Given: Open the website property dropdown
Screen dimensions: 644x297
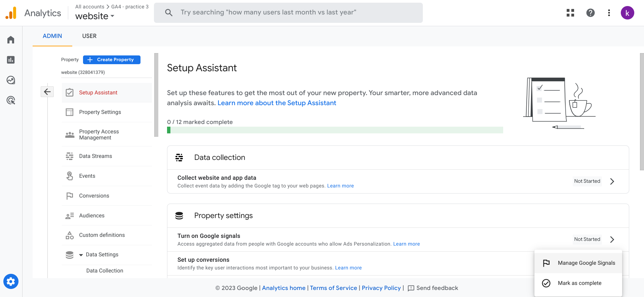Looking at the screenshot, I should (x=95, y=16).
